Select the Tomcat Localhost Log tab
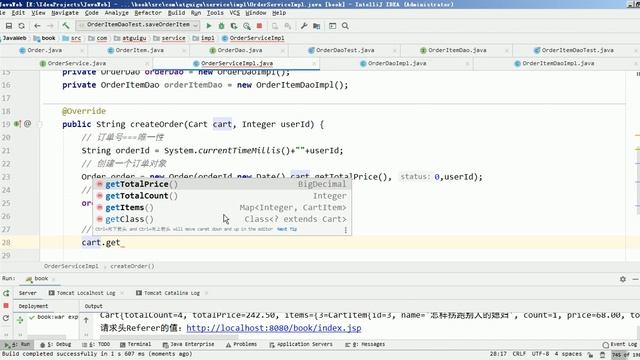This screenshot has height=360, width=640. 82,293
